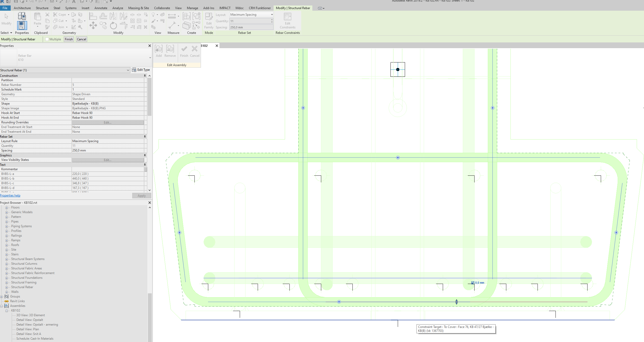Image resolution: width=644 pixels, height=342 pixels.
Task: Select the Modify arrow tool
Action: coord(6,19)
